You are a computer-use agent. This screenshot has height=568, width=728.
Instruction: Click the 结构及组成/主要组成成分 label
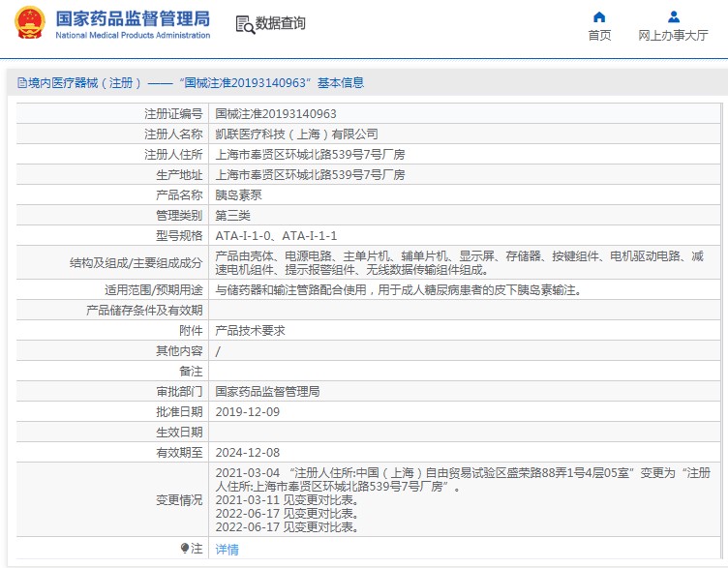pos(136,262)
